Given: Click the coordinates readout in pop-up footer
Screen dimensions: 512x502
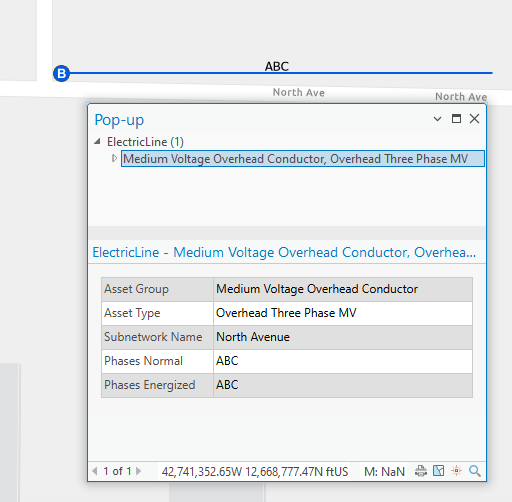Looking at the screenshot, I should pyautogui.click(x=255, y=472).
